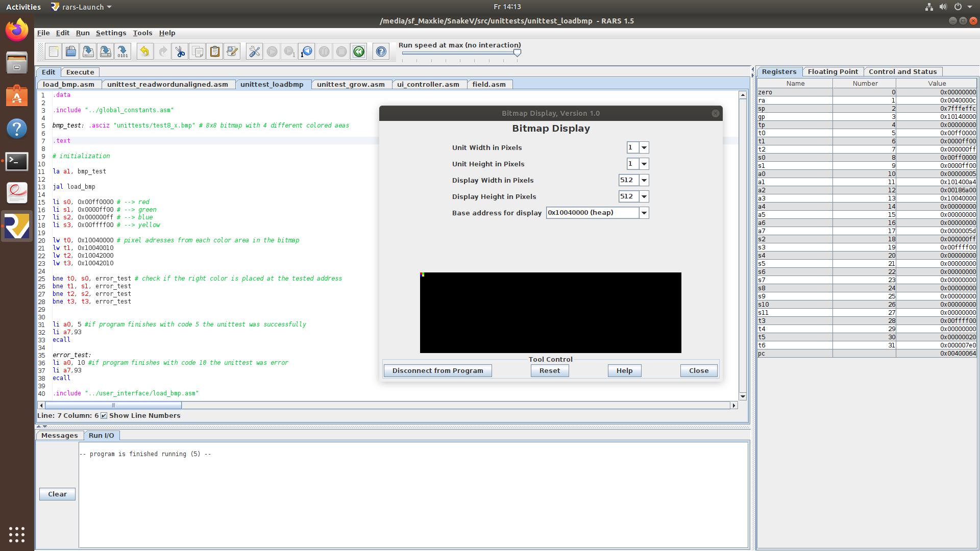This screenshot has width=980, height=551.
Task: Open the Unit Width in Pixels dropdown
Action: (645, 147)
